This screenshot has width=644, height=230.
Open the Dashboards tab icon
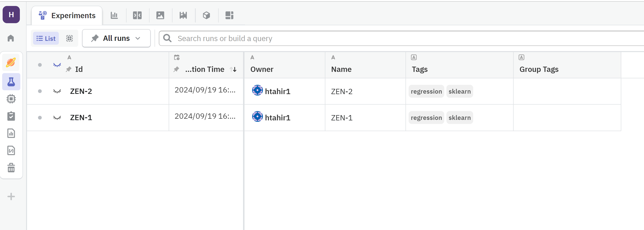click(x=229, y=16)
